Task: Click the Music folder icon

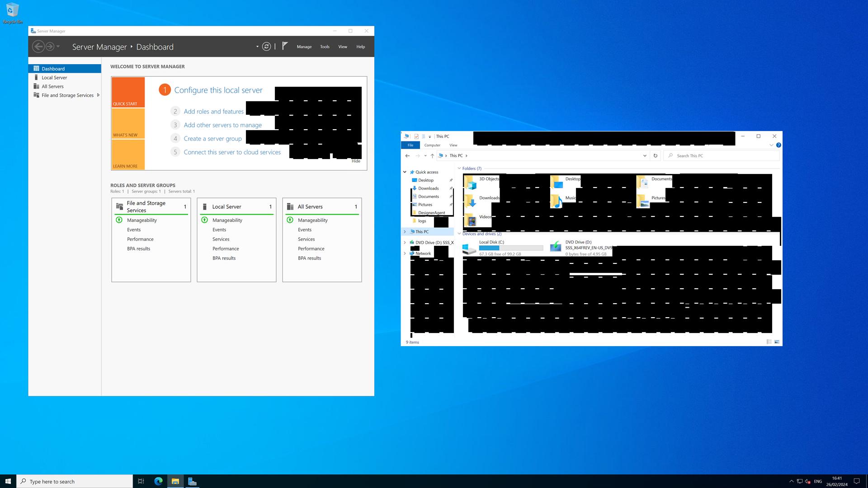Action: point(557,201)
